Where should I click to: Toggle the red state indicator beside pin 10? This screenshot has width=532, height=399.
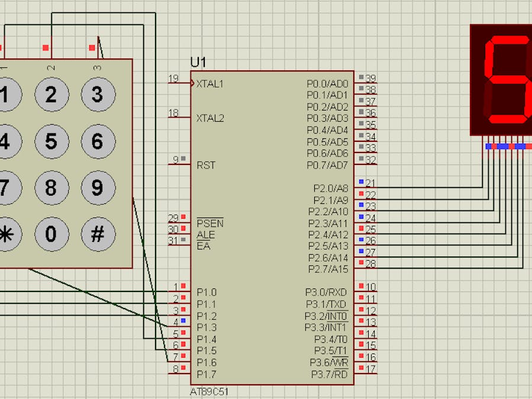click(x=360, y=287)
